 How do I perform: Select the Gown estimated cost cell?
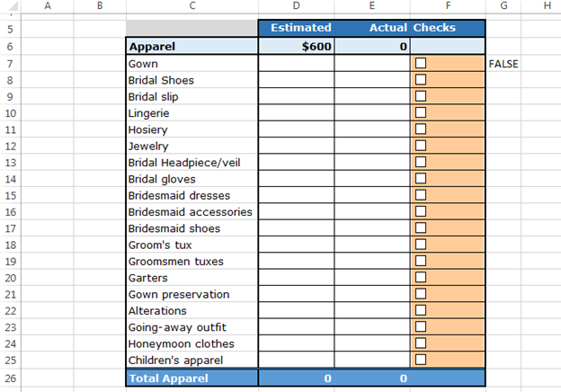(x=297, y=63)
